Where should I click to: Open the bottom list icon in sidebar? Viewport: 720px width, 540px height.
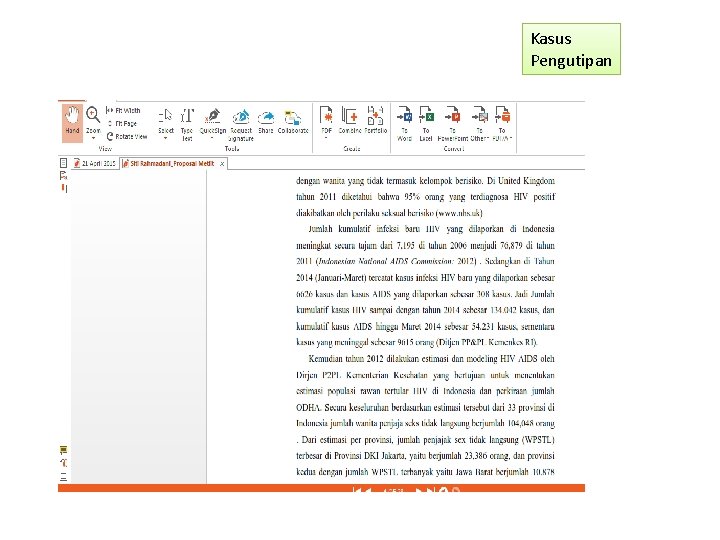click(63, 476)
